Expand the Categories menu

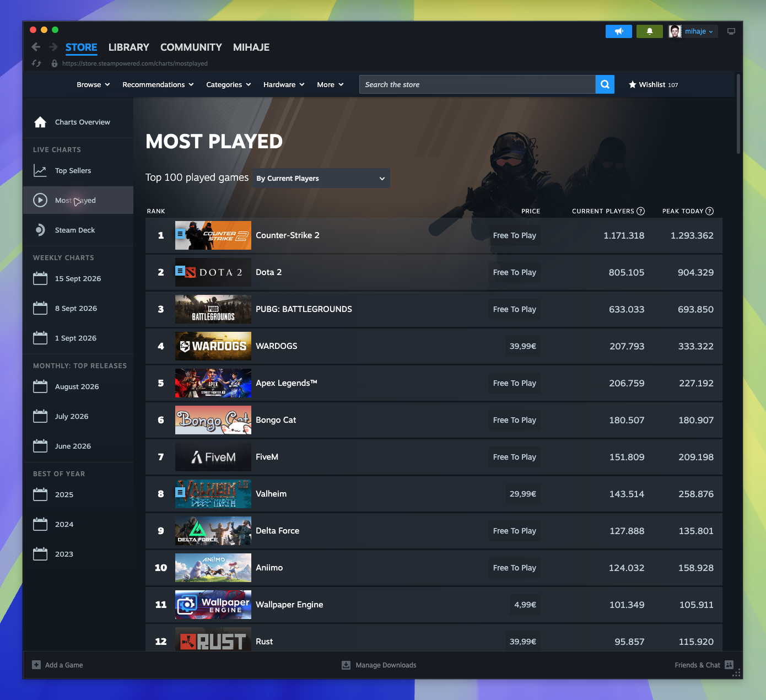229,84
